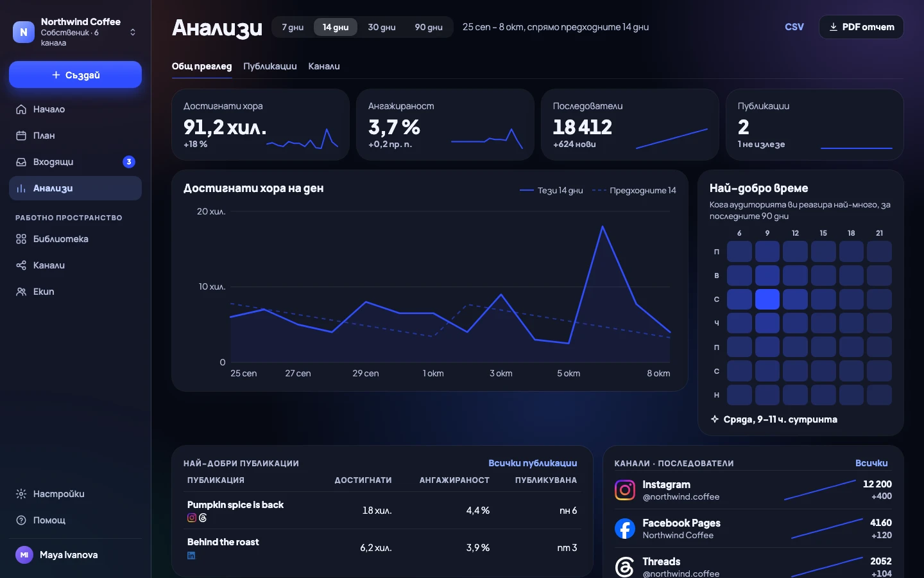Click the Northwind Coffee workspace avatar

[x=24, y=32]
